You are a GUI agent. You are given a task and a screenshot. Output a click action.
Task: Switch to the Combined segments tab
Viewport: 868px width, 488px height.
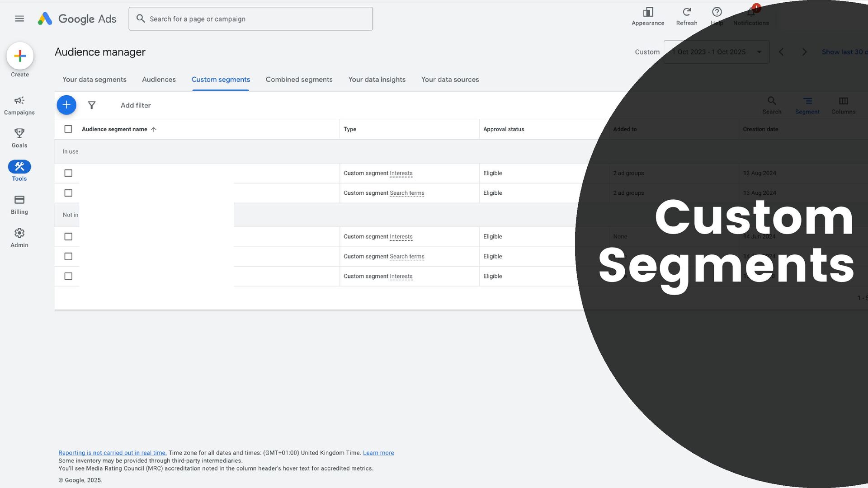(x=299, y=80)
